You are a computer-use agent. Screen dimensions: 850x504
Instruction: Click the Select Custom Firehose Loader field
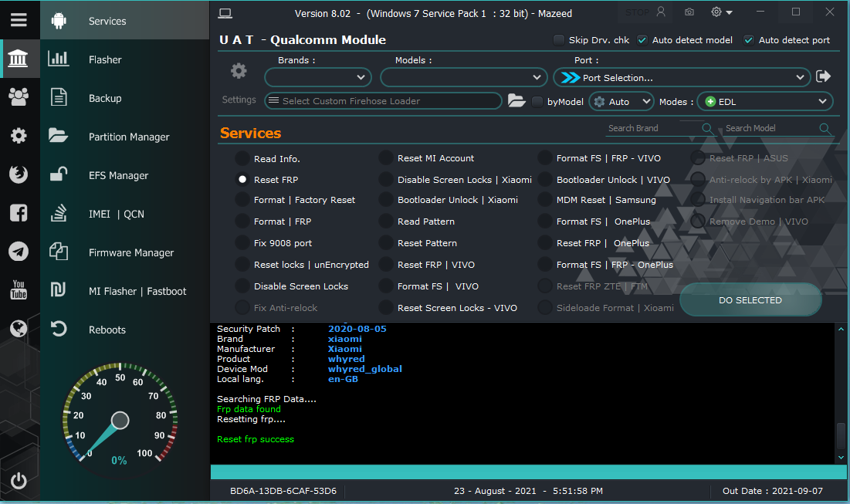(x=383, y=101)
